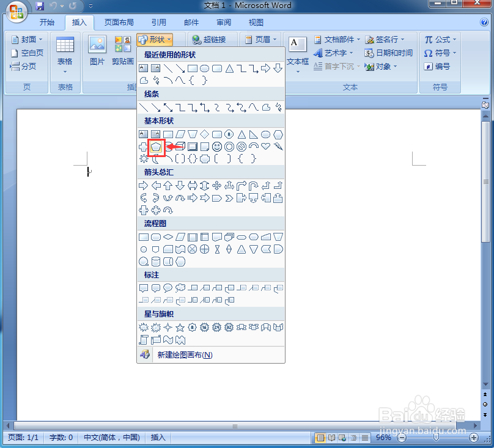This screenshot has width=494, height=448.
Task: Click New Drawing Canvas option
Action: click(211, 355)
